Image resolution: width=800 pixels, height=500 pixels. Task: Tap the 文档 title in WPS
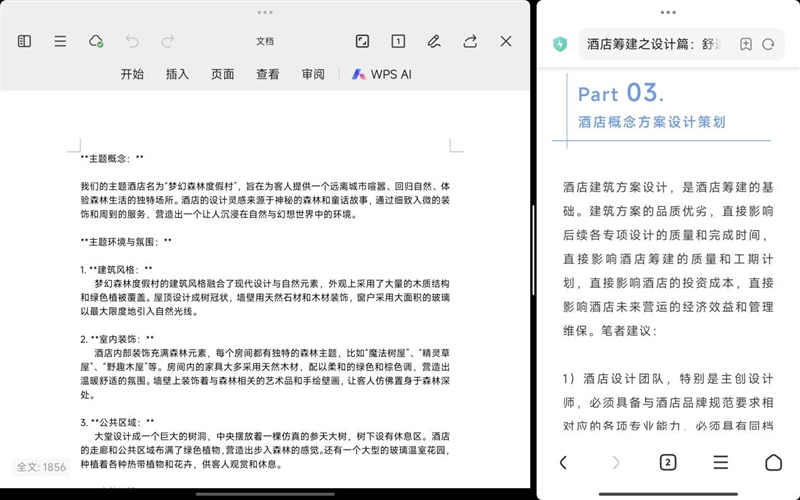[x=265, y=42]
